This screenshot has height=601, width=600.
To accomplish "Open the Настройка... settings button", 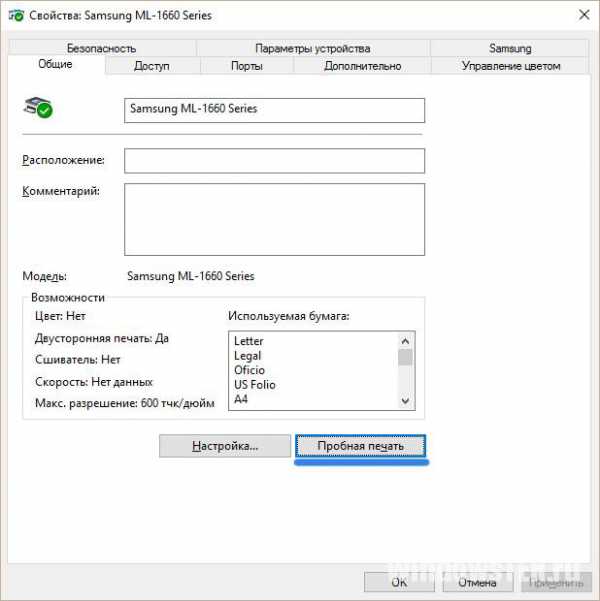I will click(x=225, y=446).
